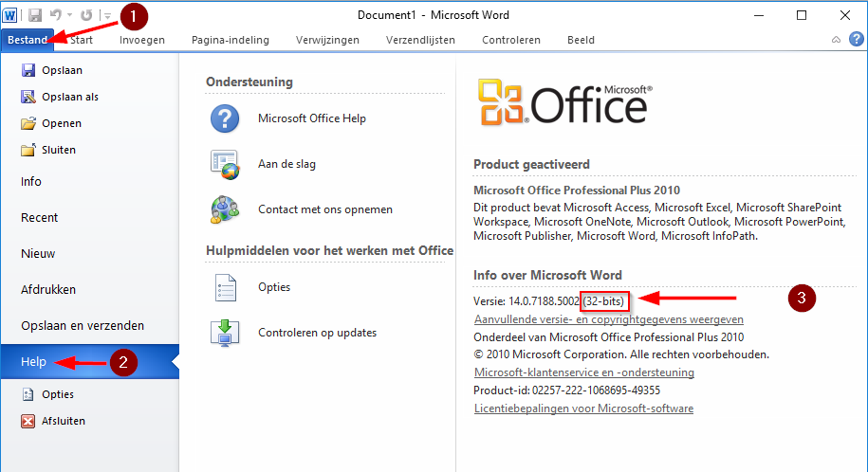Click Opties under Hulpmiddelen section
The height and width of the screenshot is (472, 868).
point(274,287)
